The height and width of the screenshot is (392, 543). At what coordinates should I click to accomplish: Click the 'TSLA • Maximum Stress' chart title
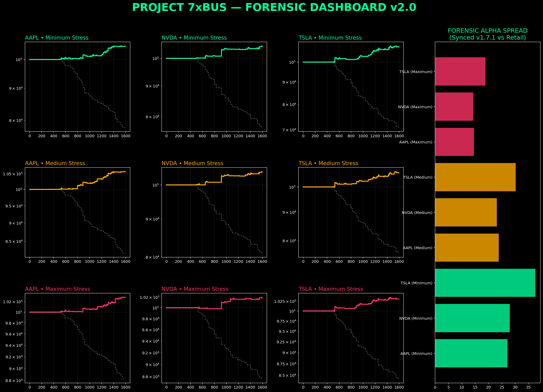(x=331, y=289)
